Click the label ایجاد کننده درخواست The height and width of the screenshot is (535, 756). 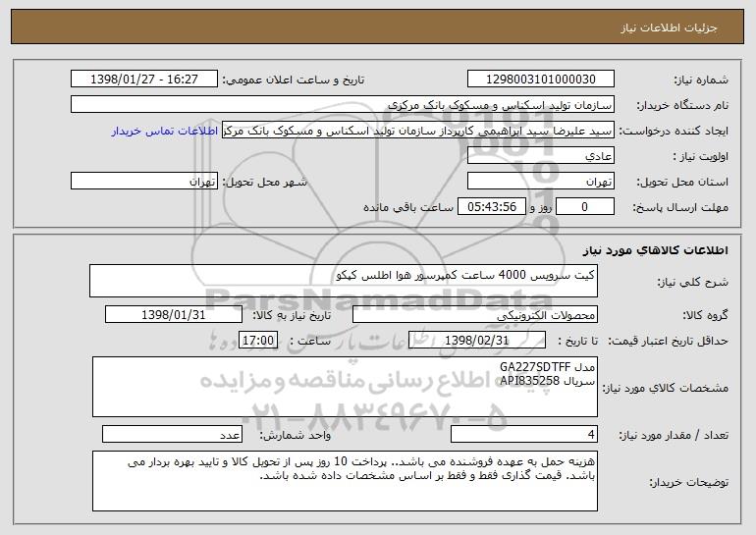coord(674,131)
